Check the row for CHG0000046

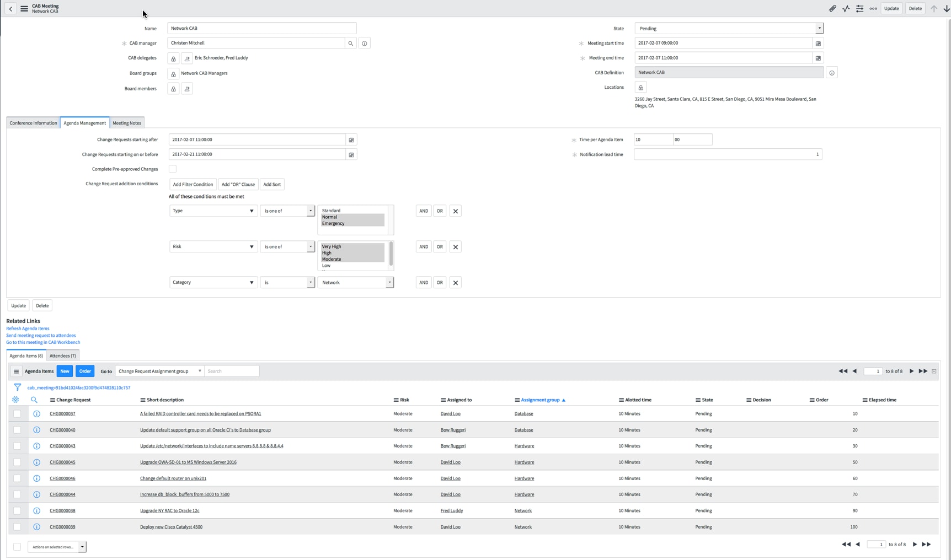coord(17,478)
